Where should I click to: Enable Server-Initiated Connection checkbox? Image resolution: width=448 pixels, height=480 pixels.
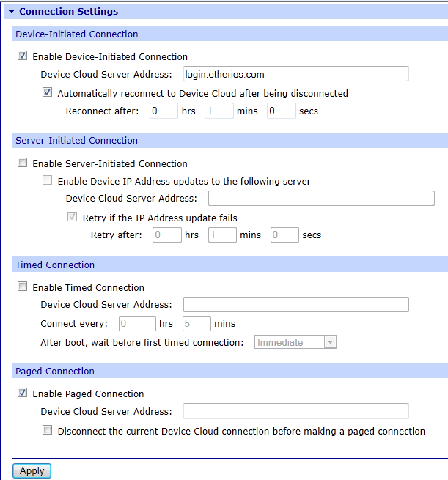point(23,163)
